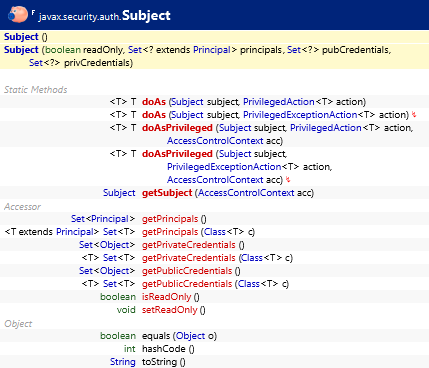Open second doAsPrivileged method
This screenshot has height=368, width=429.
(177, 154)
